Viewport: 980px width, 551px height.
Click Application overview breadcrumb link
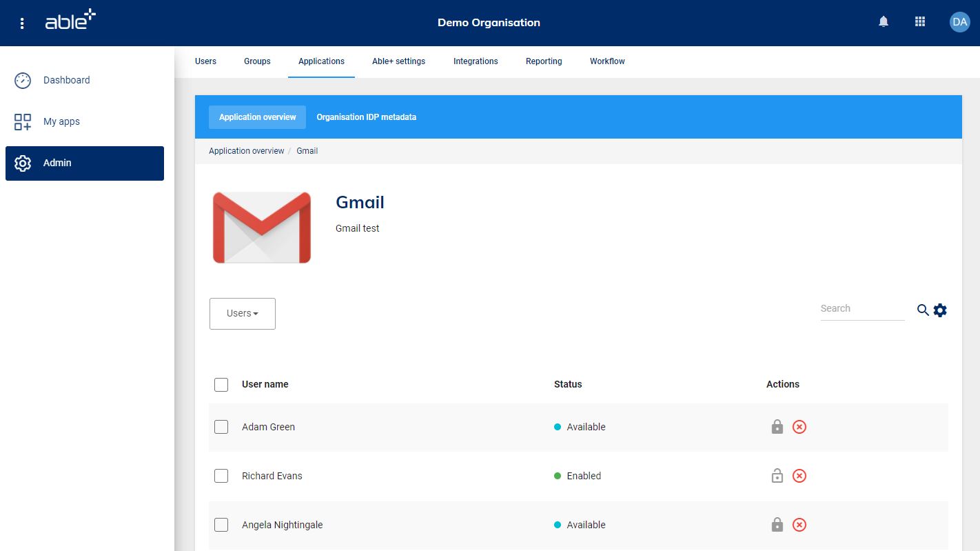[246, 151]
